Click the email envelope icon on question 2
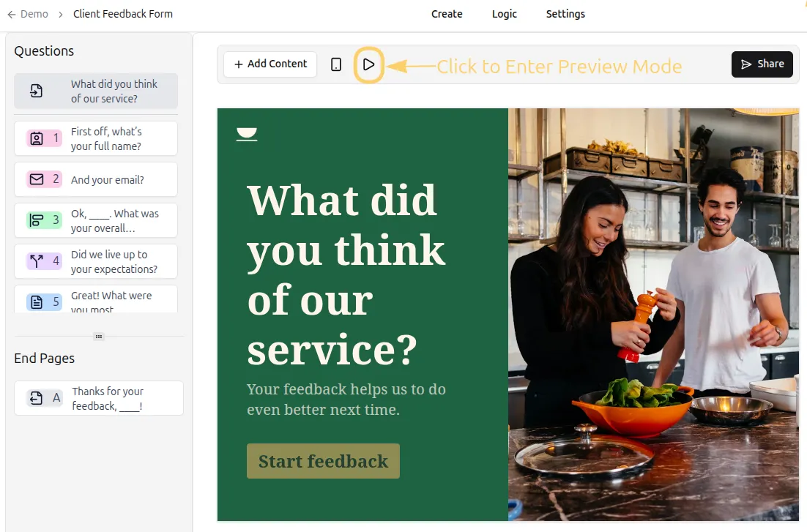 tap(37, 179)
